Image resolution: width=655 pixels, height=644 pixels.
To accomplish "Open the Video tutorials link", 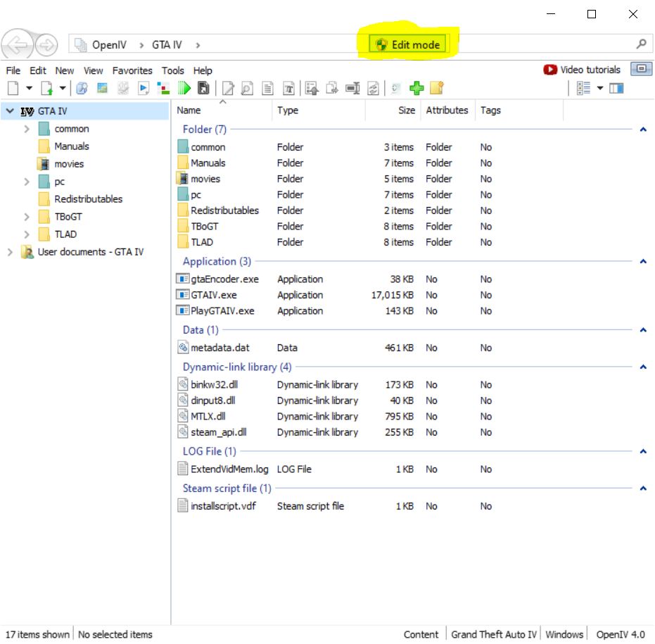I will (x=582, y=70).
